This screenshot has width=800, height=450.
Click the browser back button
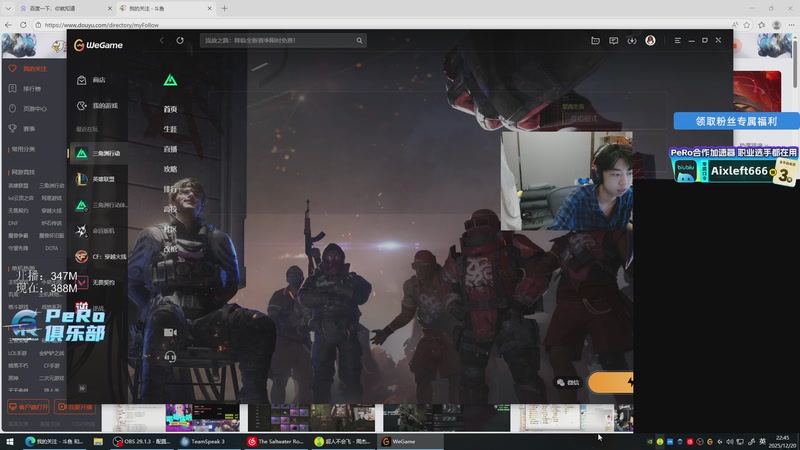(8, 24)
